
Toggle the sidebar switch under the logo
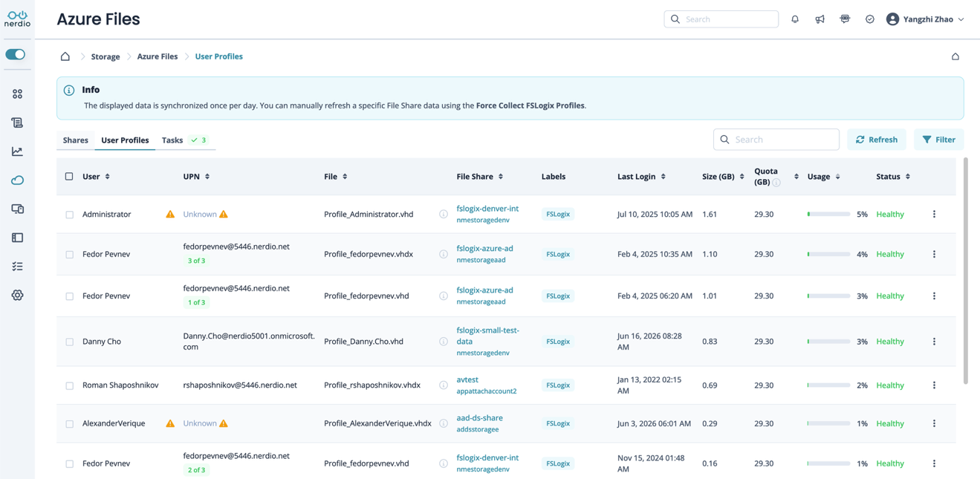pyautogui.click(x=16, y=54)
